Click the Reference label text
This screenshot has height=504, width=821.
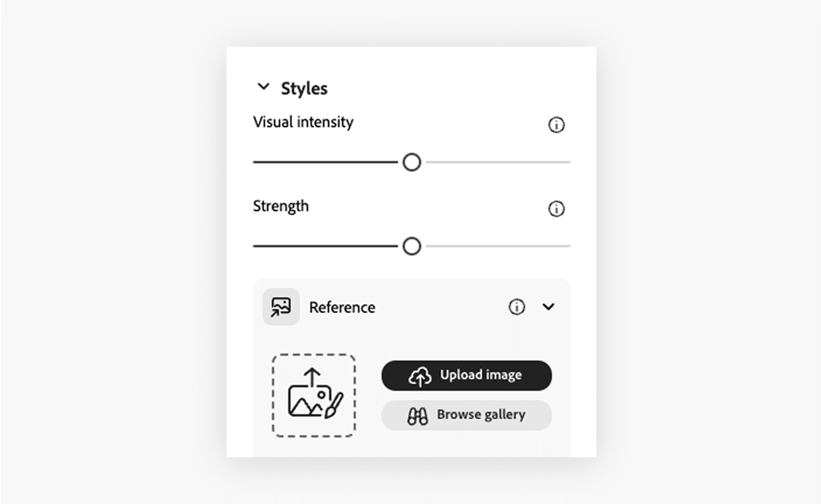(342, 307)
